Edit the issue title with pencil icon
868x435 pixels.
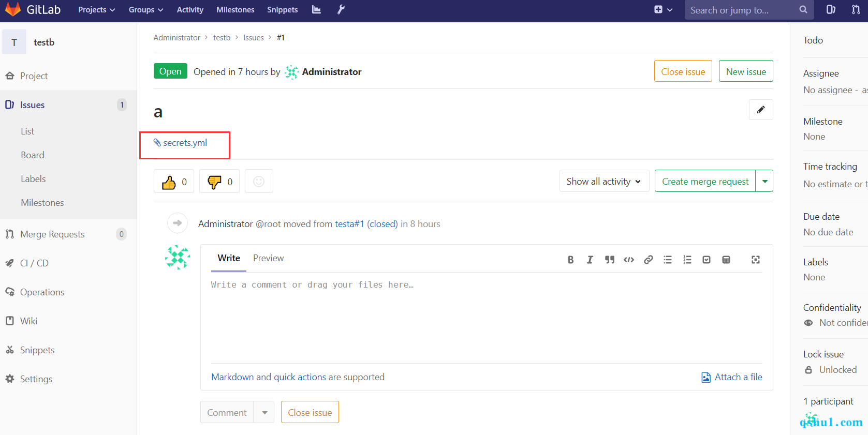click(x=761, y=110)
